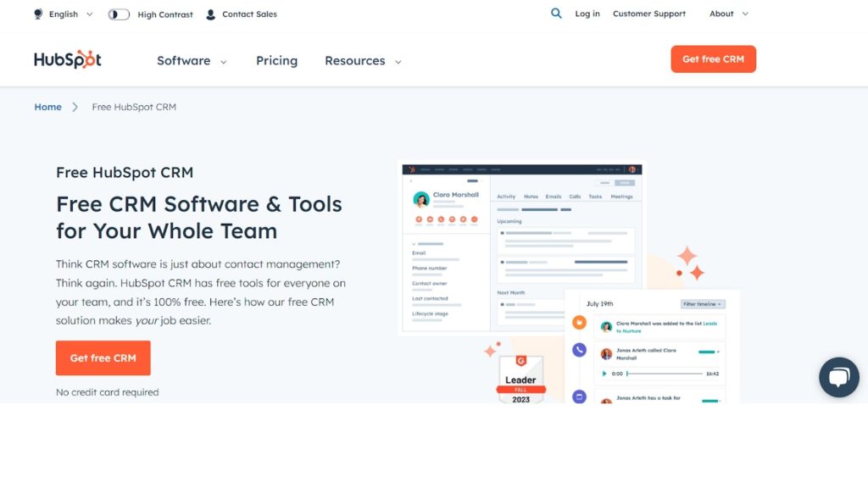Go to Customer Support
The height and width of the screenshot is (488, 868).
(648, 14)
